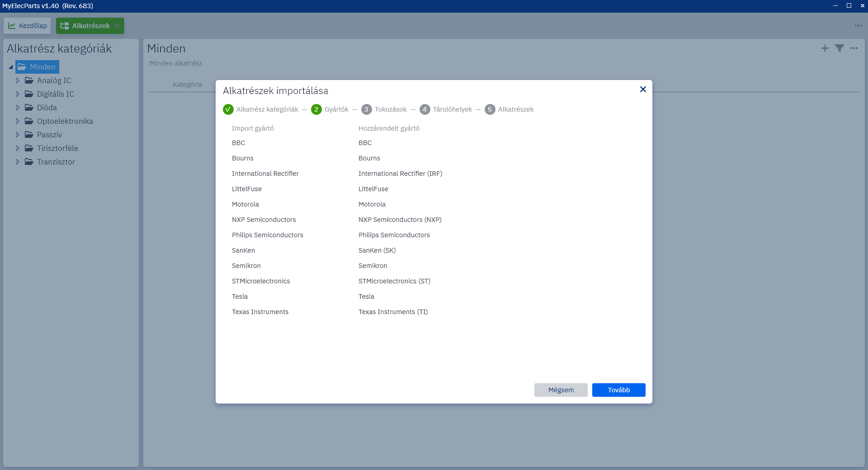This screenshot has width=868, height=470.
Task: Expand the Passzív category
Action: pyautogui.click(x=18, y=135)
